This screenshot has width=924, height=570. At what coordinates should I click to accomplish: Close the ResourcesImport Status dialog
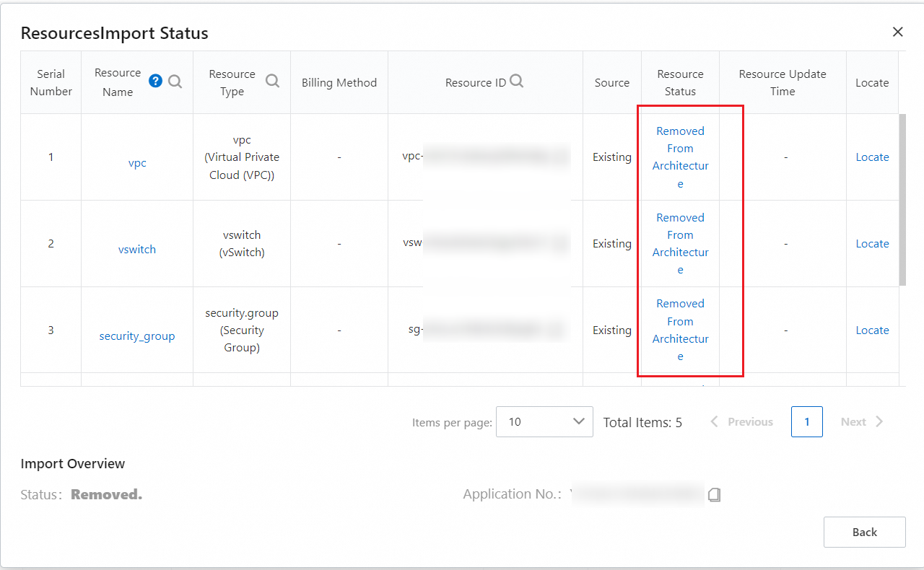(x=897, y=32)
